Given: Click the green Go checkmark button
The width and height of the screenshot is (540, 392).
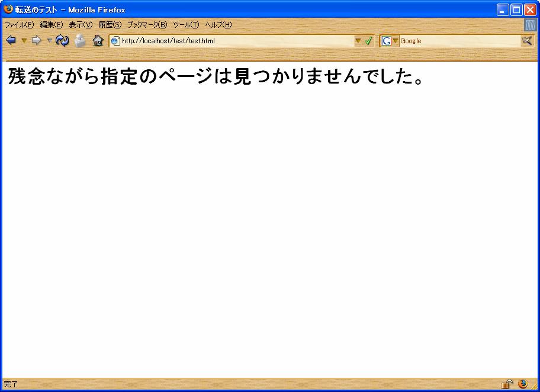Looking at the screenshot, I should [x=368, y=41].
